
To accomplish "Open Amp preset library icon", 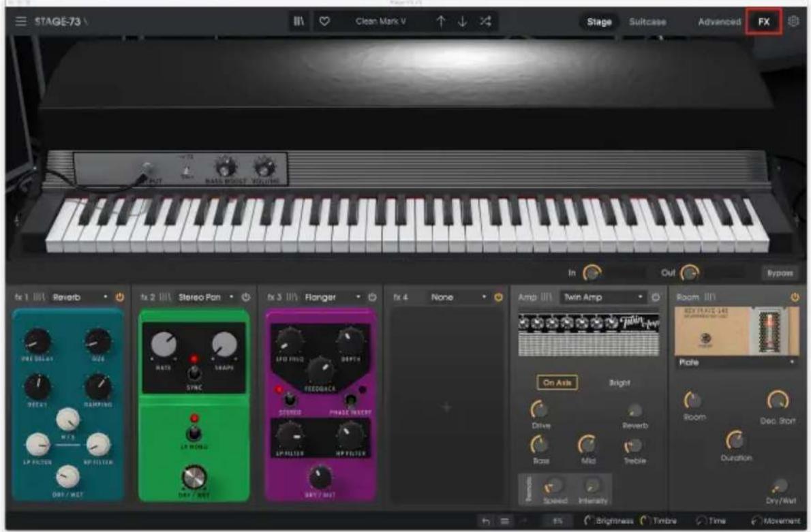I will pyautogui.click(x=546, y=297).
